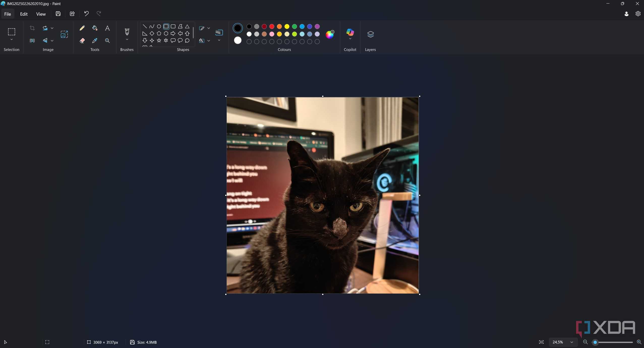Select the secondary white Colour 2 circle
The image size is (644, 348).
point(238,40)
